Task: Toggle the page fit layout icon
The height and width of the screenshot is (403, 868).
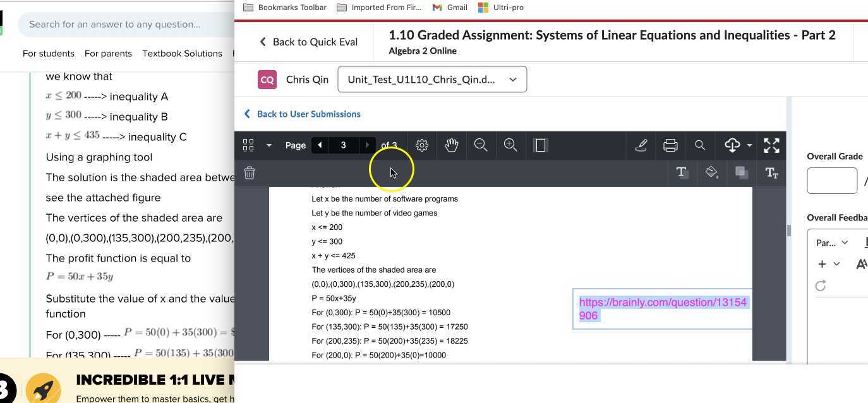Action: click(540, 145)
